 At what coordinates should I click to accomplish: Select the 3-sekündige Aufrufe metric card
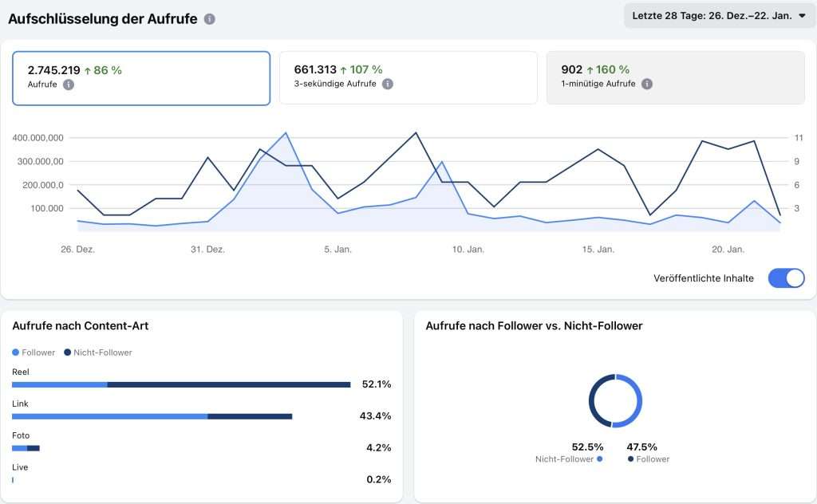[408, 78]
